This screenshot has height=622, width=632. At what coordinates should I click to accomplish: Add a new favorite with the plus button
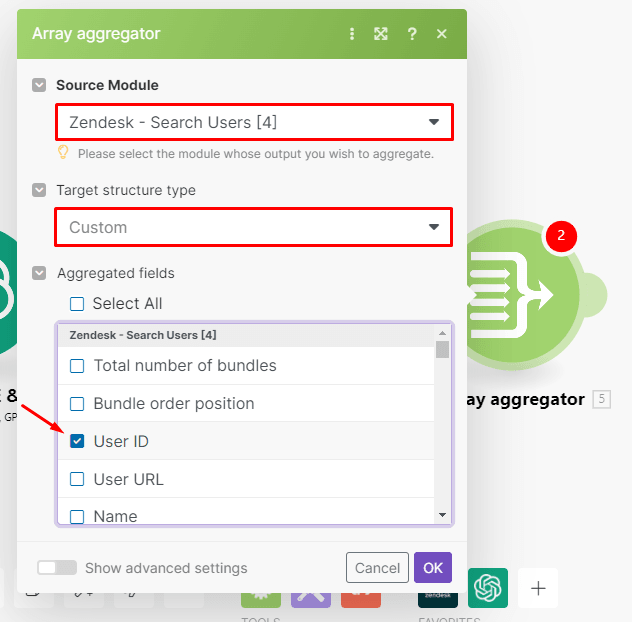point(538,588)
